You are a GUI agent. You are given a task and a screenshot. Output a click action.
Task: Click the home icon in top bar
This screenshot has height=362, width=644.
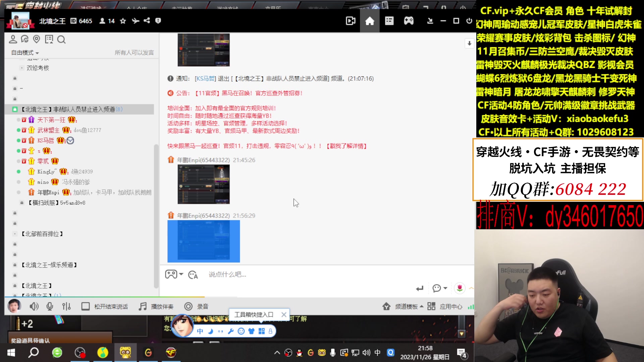click(x=370, y=21)
